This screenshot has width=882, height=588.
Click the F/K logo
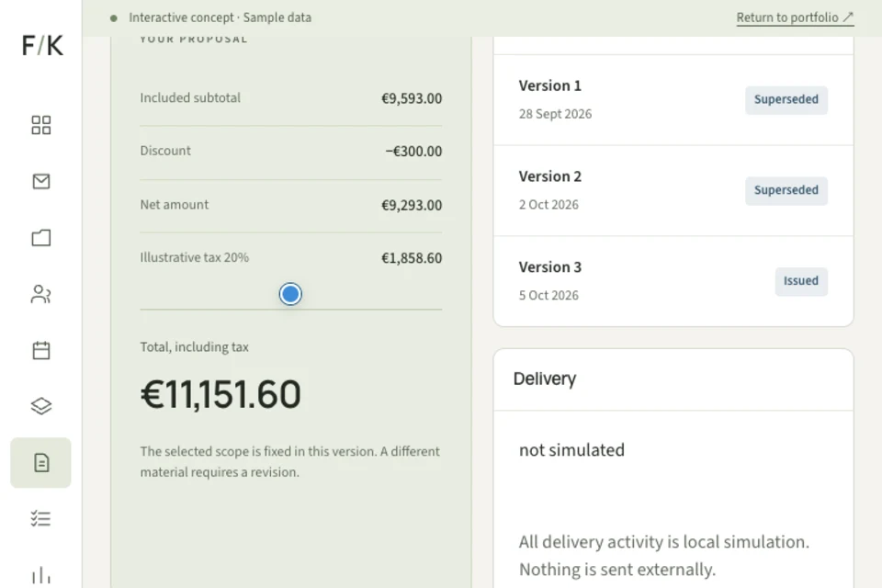click(43, 46)
